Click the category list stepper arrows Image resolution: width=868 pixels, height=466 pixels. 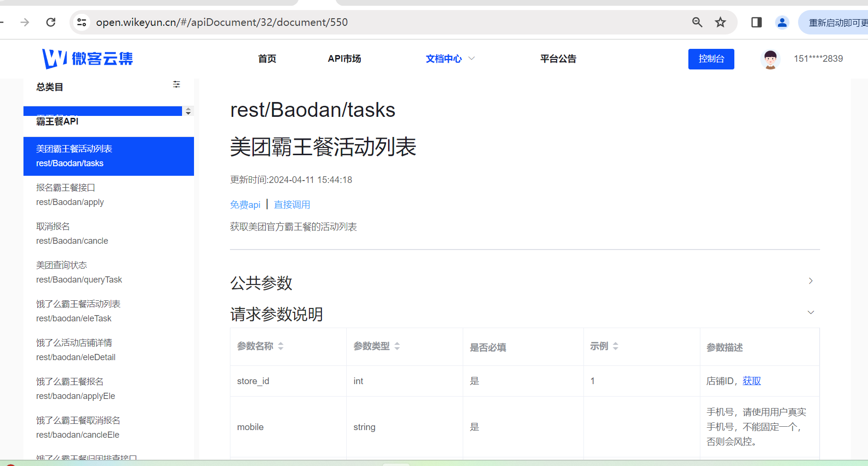(x=188, y=111)
